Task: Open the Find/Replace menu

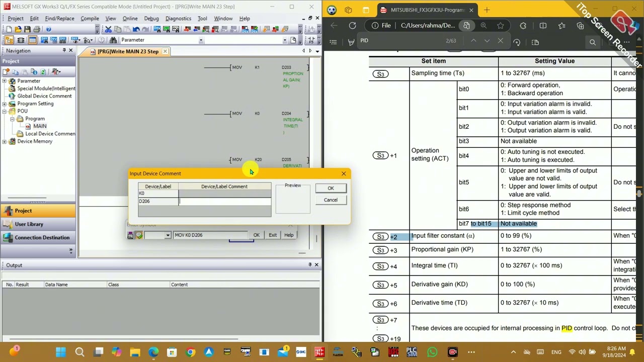Action: pyautogui.click(x=59, y=19)
